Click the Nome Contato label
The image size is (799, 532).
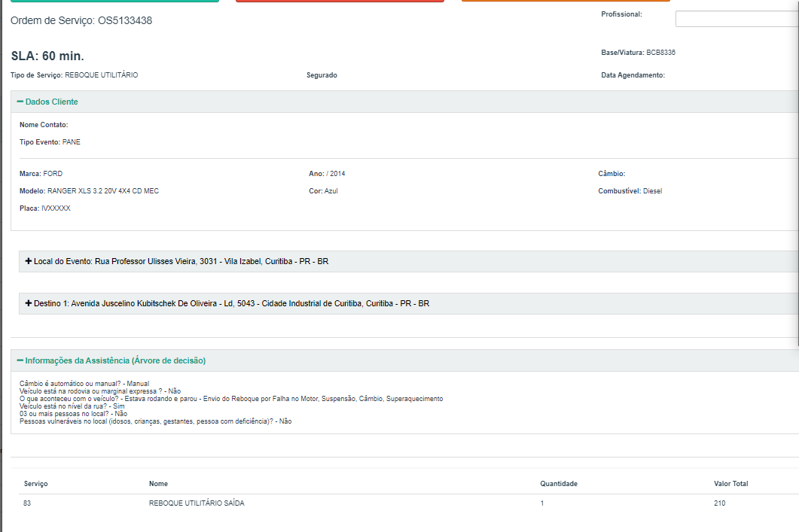coord(44,125)
